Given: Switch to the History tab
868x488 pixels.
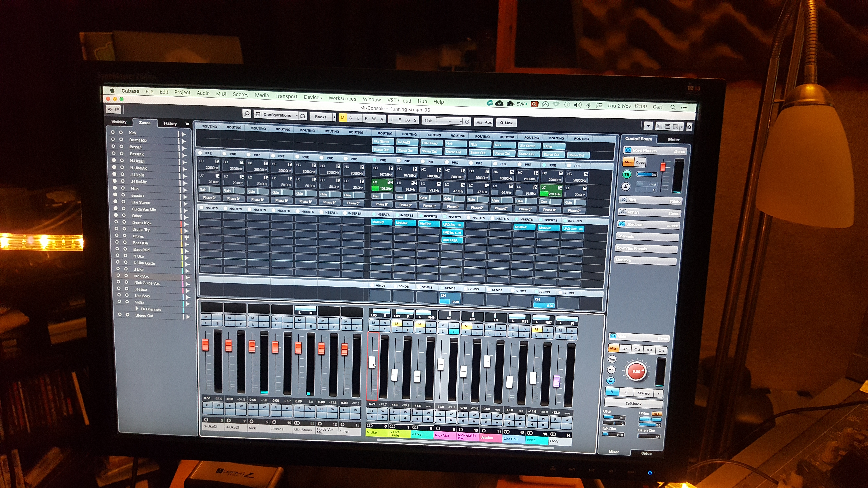Looking at the screenshot, I should coord(170,123).
